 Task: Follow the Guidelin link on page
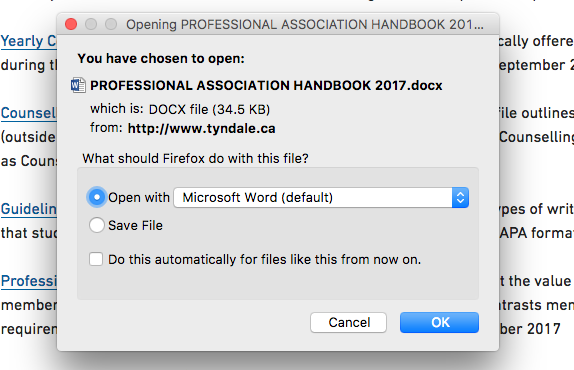29,209
